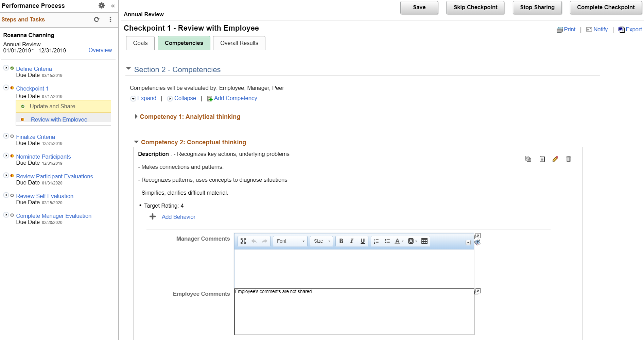644x340 pixels.
Task: Open the Performance Process settings gear
Action: pyautogui.click(x=102, y=5)
